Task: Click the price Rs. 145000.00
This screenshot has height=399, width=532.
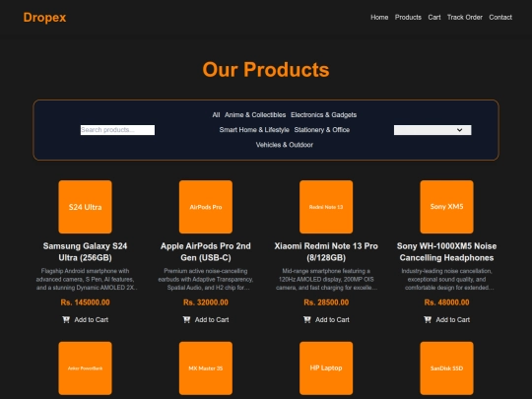Action: point(85,302)
